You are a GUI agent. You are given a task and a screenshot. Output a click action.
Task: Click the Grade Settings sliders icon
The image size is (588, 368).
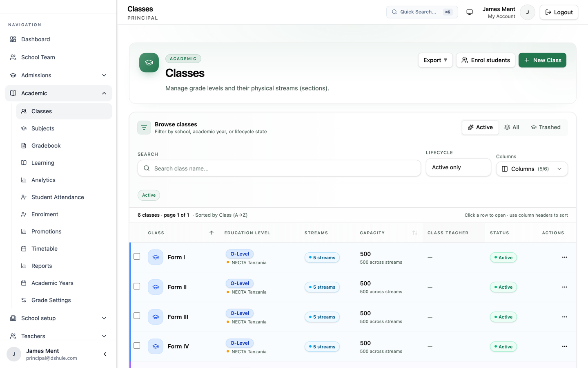24,300
